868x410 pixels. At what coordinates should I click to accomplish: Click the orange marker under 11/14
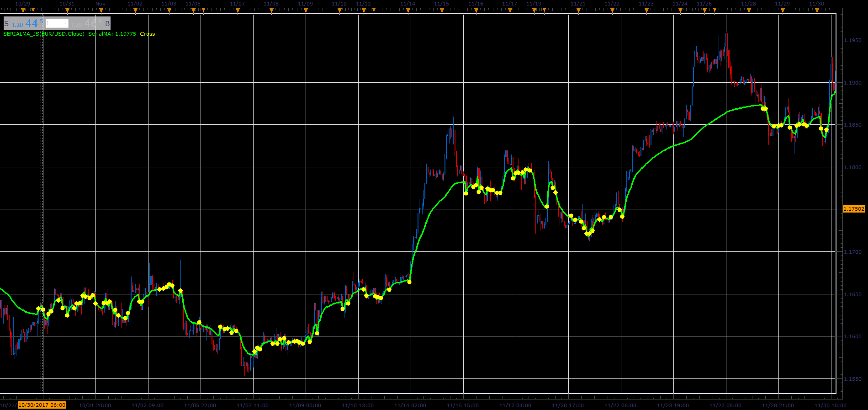coord(408,10)
